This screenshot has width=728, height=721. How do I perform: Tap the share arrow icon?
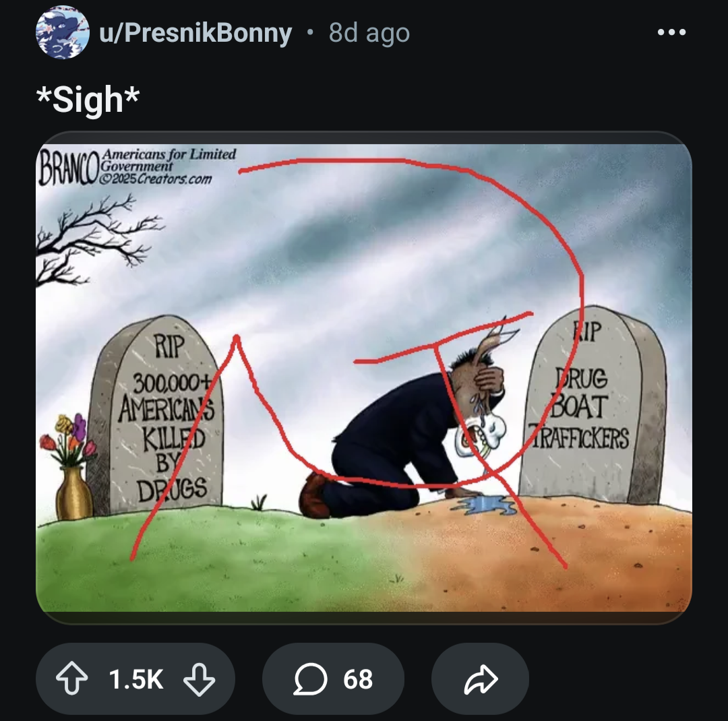tap(480, 679)
